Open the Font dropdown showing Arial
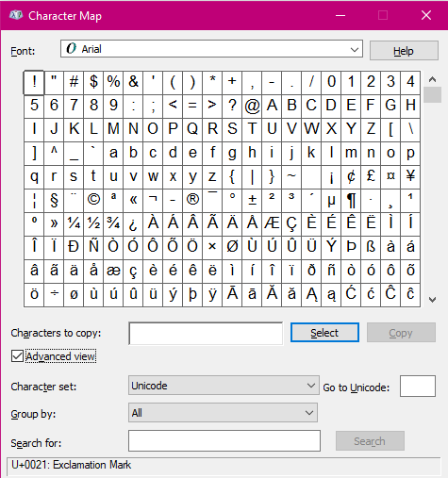 211,49
